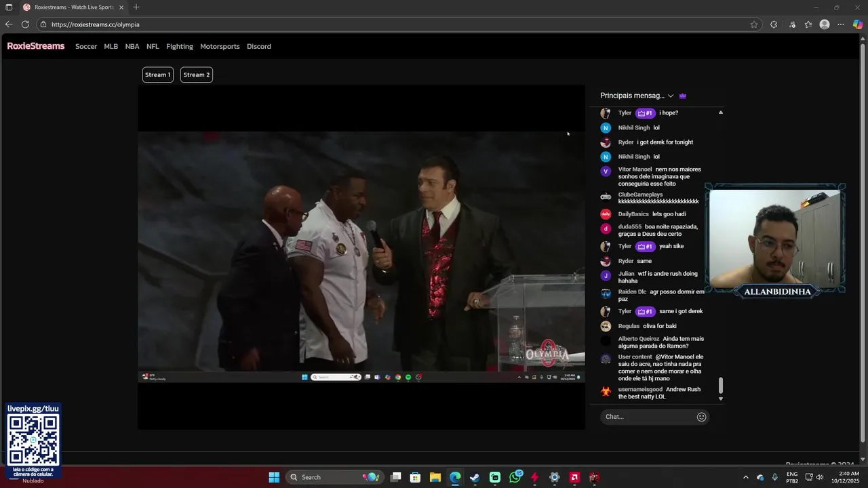This screenshot has height=488, width=868.
Task: Click the ALLANBIDINHA webcam overlay
Action: pos(776,241)
